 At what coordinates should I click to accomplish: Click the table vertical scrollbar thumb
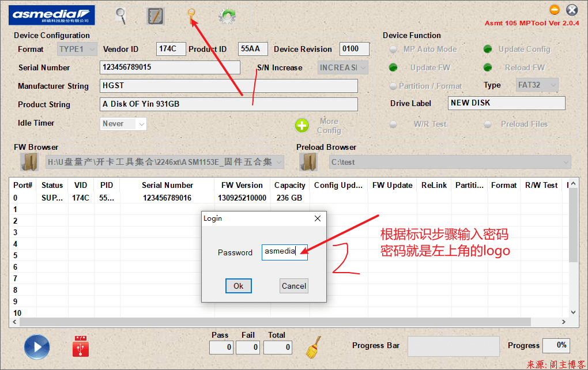tap(573, 225)
